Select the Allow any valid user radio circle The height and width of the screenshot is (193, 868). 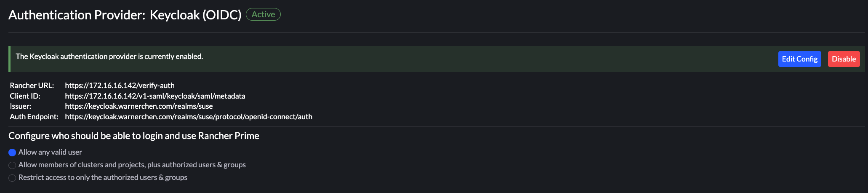coord(12,153)
